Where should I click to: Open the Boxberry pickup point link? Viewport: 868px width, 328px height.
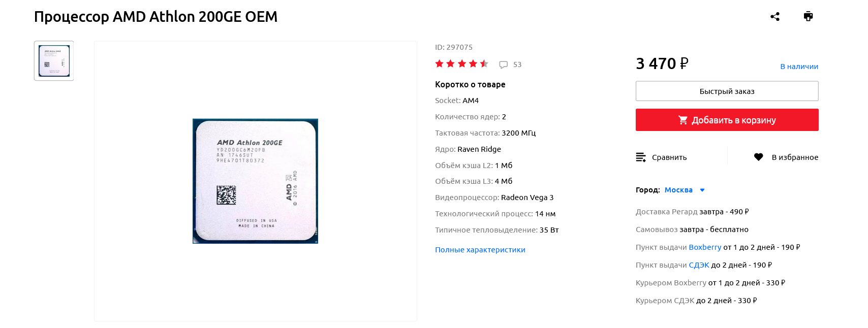tap(705, 247)
